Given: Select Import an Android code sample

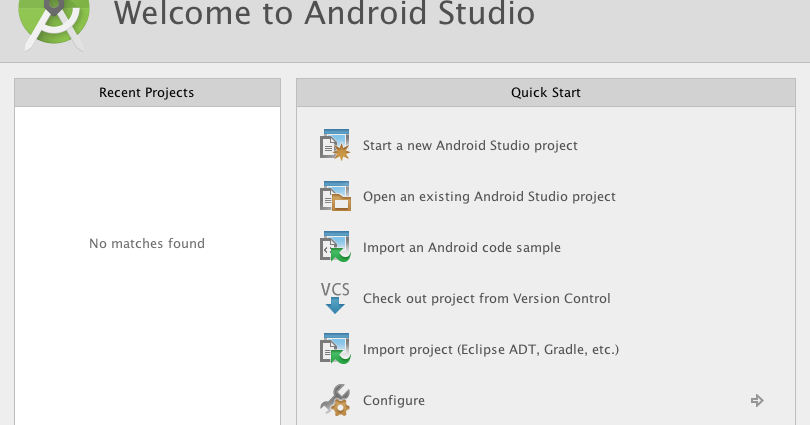Looking at the screenshot, I should tap(461, 248).
